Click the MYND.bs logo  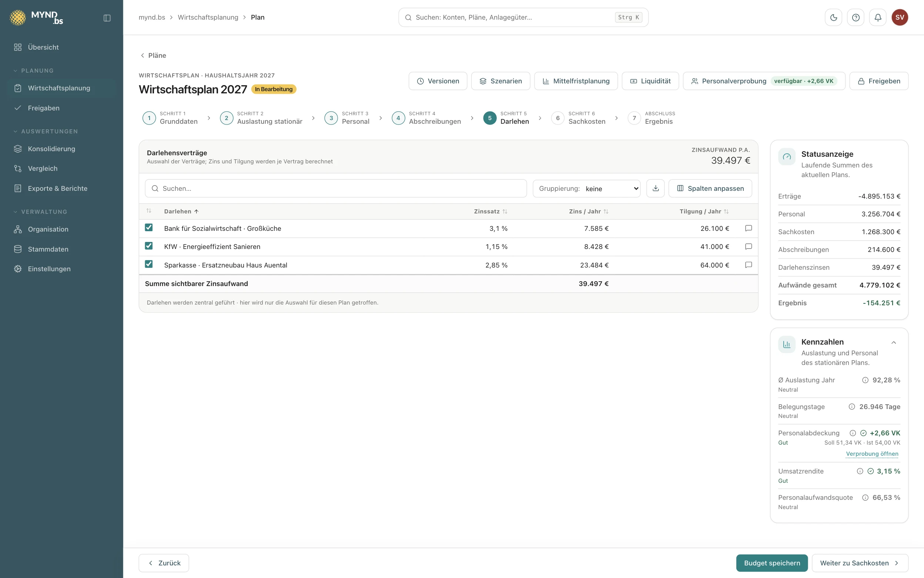(36, 17)
